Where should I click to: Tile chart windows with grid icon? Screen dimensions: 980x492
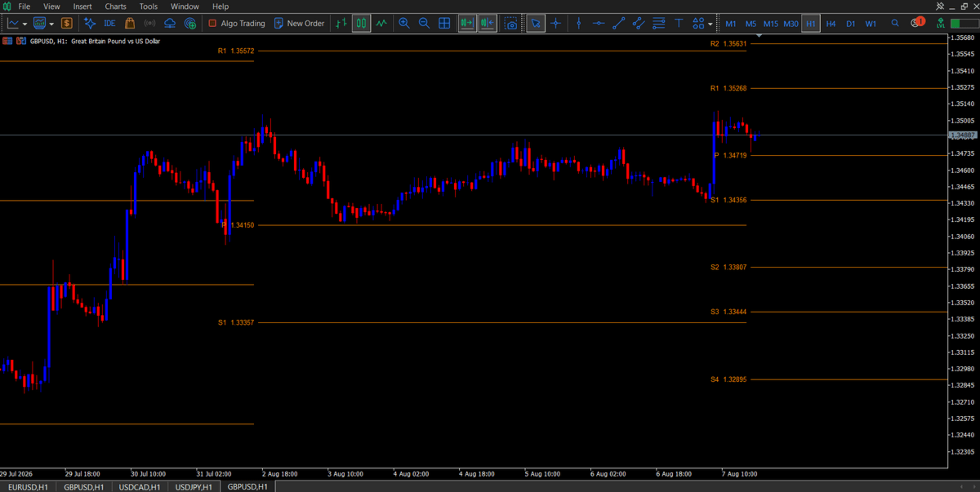click(x=444, y=24)
